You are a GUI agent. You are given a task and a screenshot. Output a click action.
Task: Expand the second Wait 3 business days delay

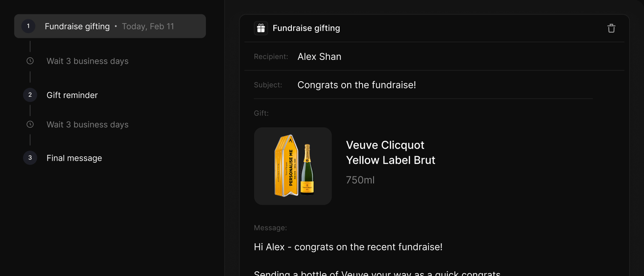coord(87,124)
